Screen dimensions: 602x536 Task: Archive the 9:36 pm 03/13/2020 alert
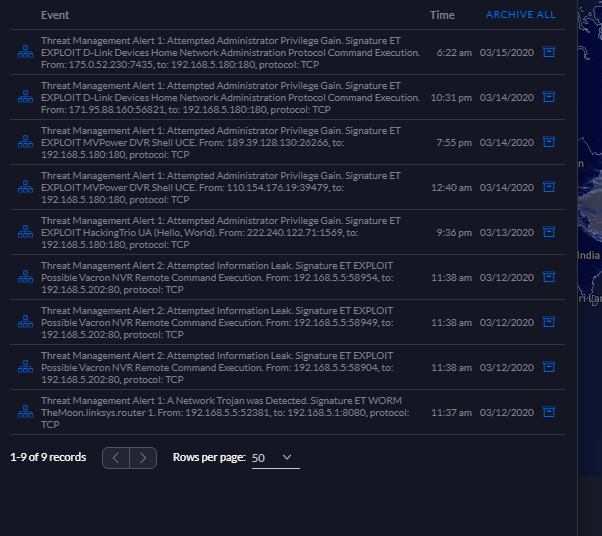549,232
